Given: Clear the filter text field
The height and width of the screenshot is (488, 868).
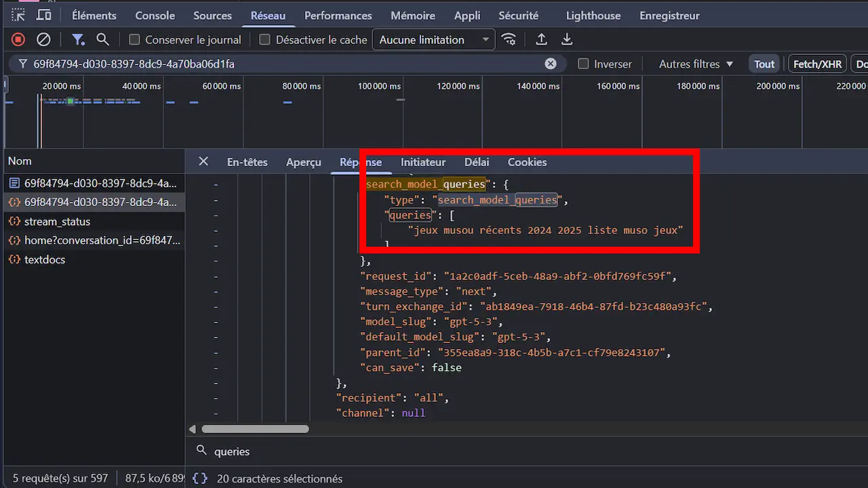Looking at the screenshot, I should (551, 64).
